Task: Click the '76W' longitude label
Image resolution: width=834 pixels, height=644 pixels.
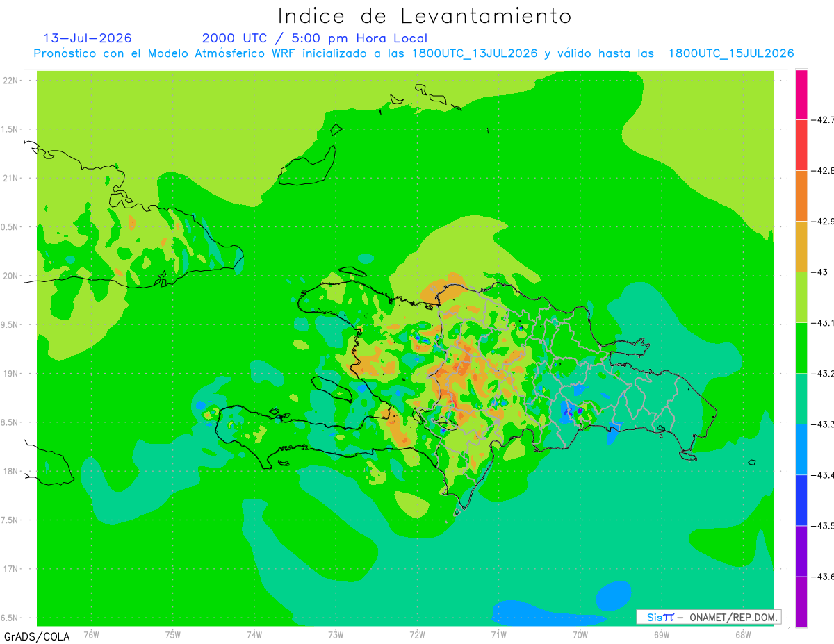Action: coord(91,634)
